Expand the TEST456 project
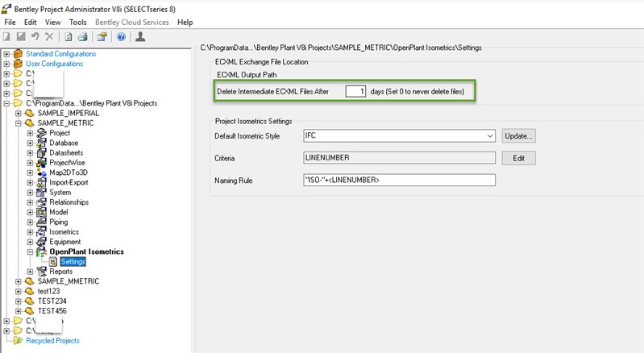Viewport: 644px width, 353px height. (x=18, y=311)
